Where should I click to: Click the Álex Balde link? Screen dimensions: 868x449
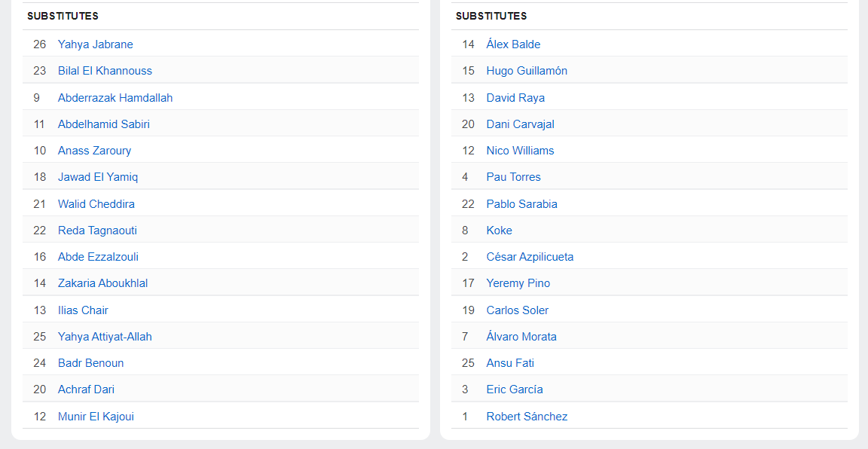513,44
